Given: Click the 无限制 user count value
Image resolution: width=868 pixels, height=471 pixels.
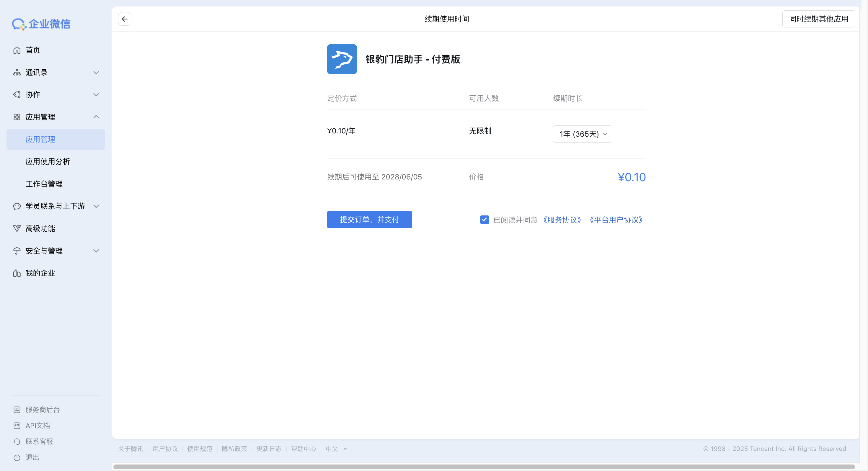Looking at the screenshot, I should click(480, 131).
